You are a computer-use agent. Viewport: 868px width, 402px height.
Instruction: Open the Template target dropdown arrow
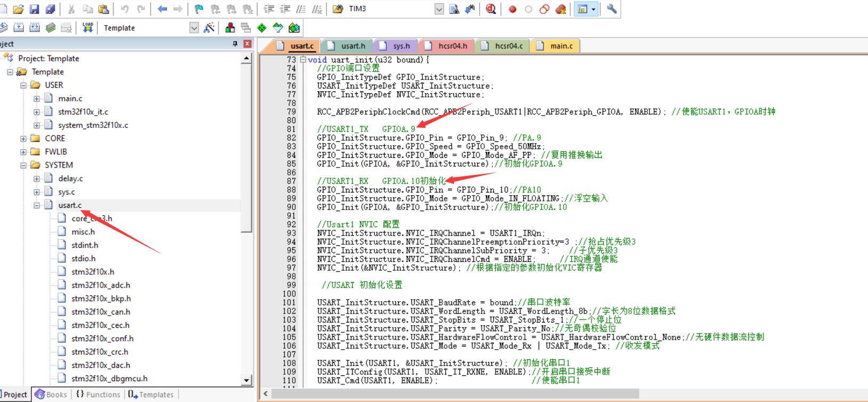(194, 28)
